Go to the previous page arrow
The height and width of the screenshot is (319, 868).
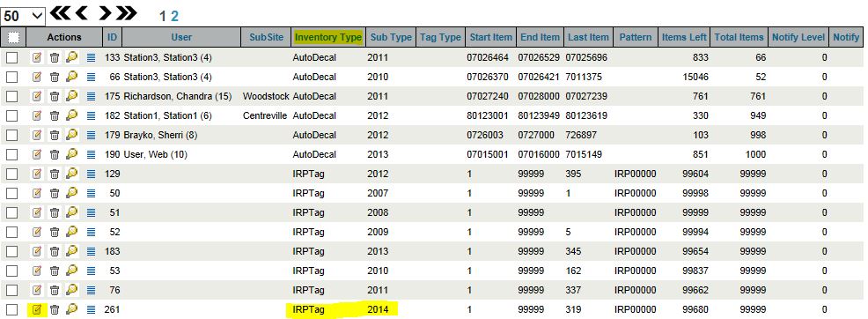tap(81, 14)
